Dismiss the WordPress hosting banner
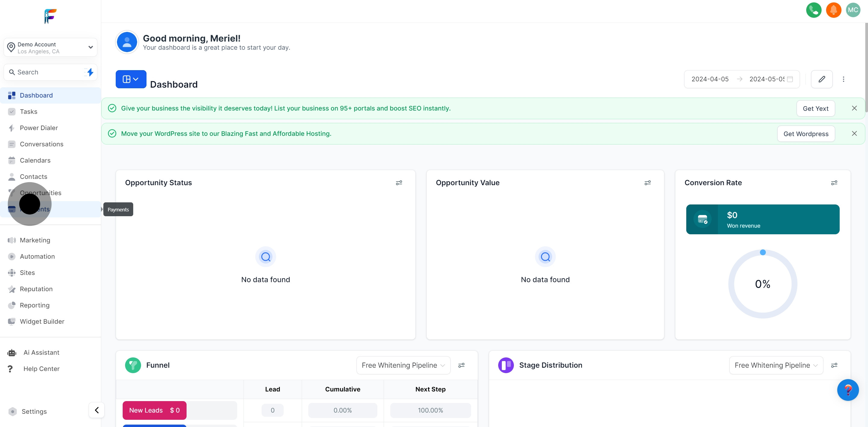868x427 pixels. click(854, 133)
